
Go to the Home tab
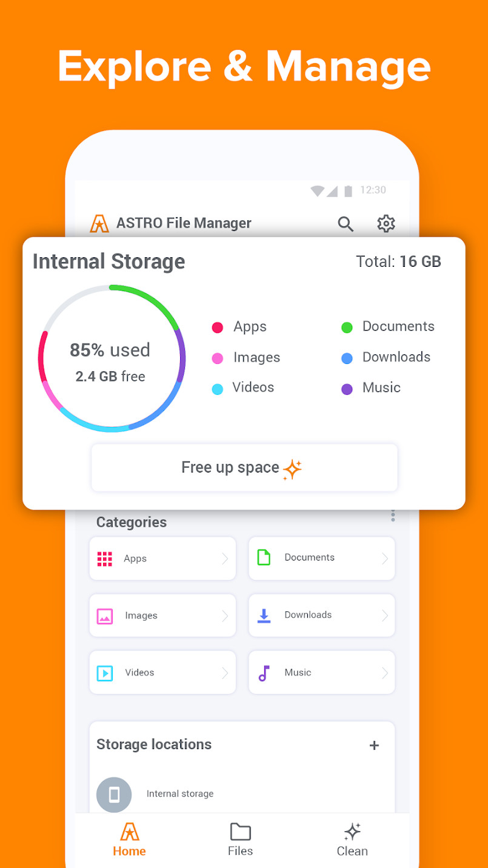[x=129, y=839]
